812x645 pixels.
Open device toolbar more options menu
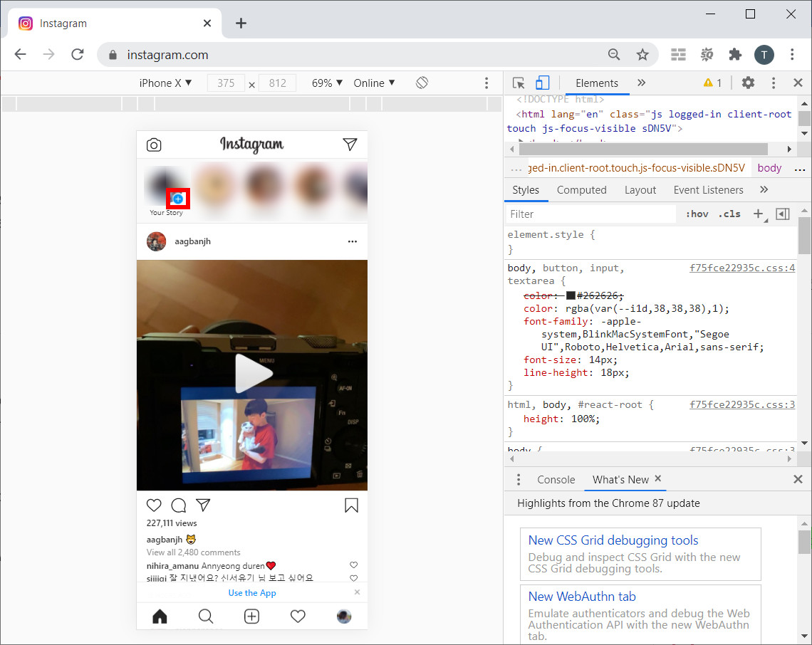pos(486,83)
